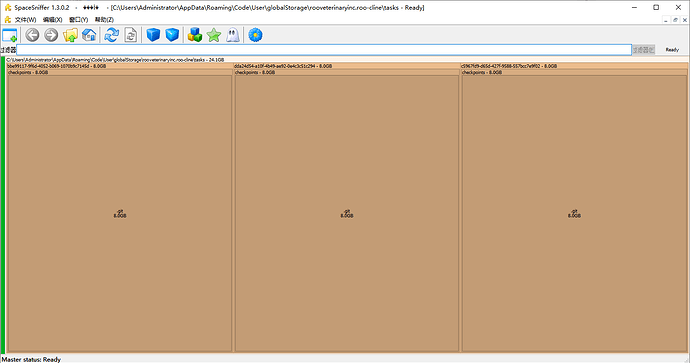Close the inner view window

click(684, 20)
